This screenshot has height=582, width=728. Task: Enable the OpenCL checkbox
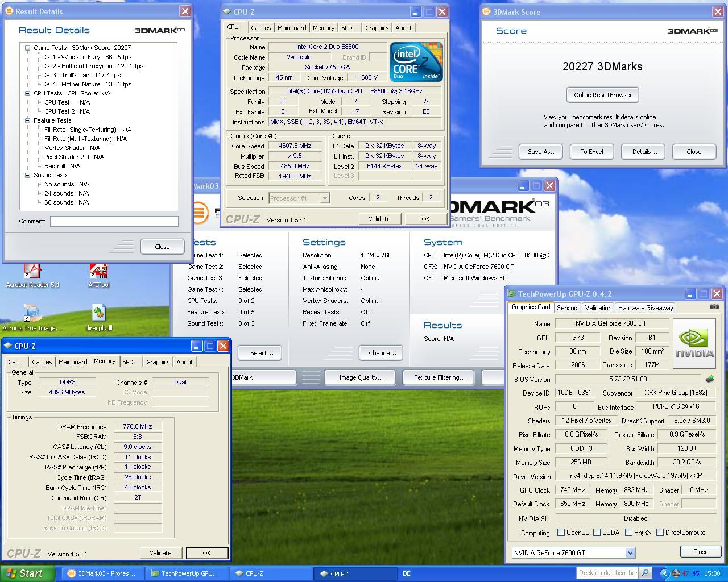tap(561, 533)
